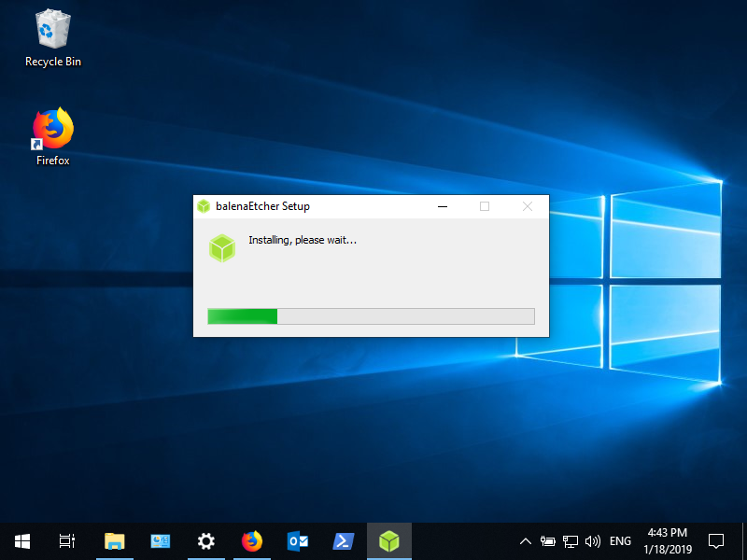Open the volume control in tray

click(593, 541)
